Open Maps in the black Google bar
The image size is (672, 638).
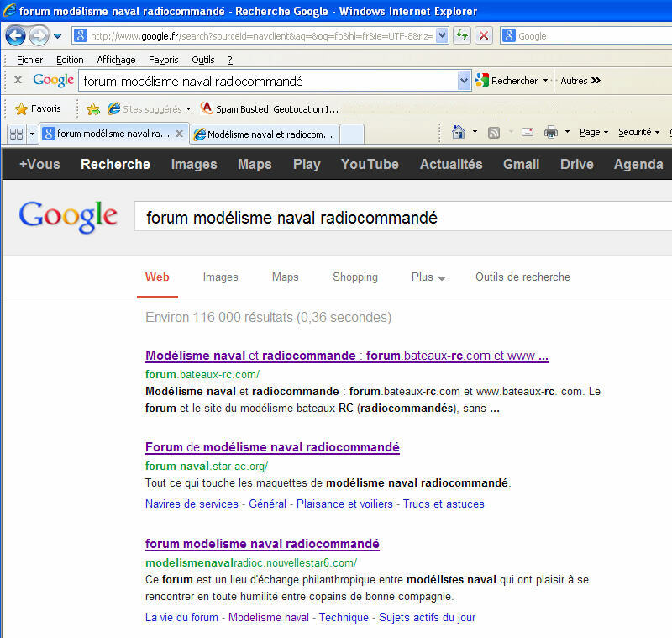(255, 164)
